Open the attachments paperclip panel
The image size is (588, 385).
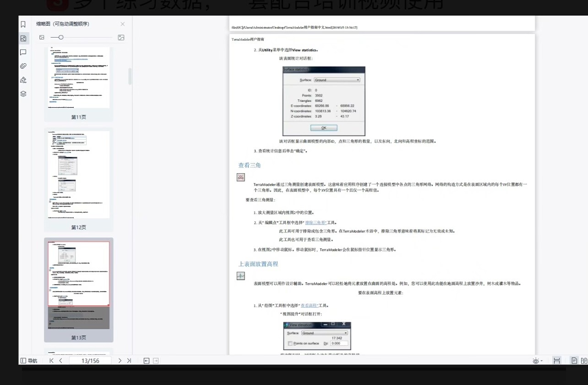point(23,66)
